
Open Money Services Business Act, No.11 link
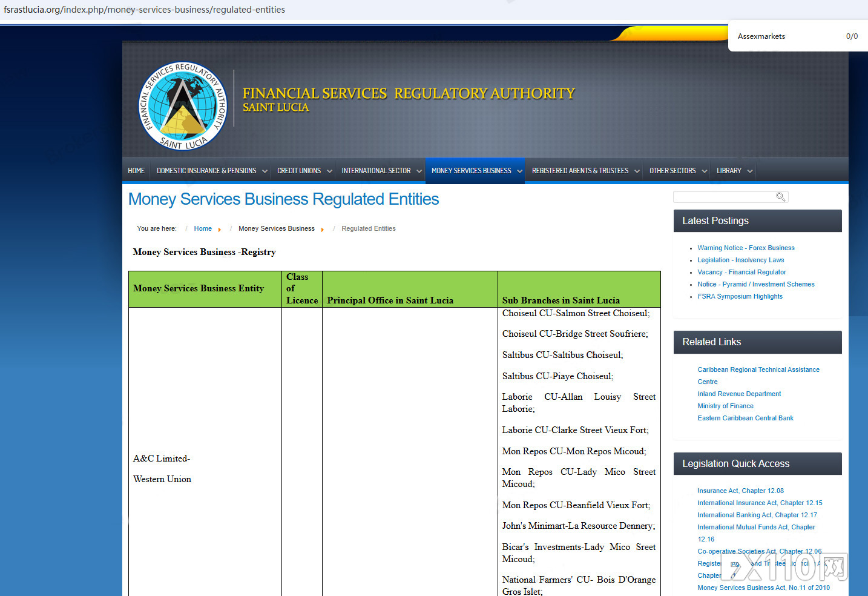pyautogui.click(x=763, y=588)
